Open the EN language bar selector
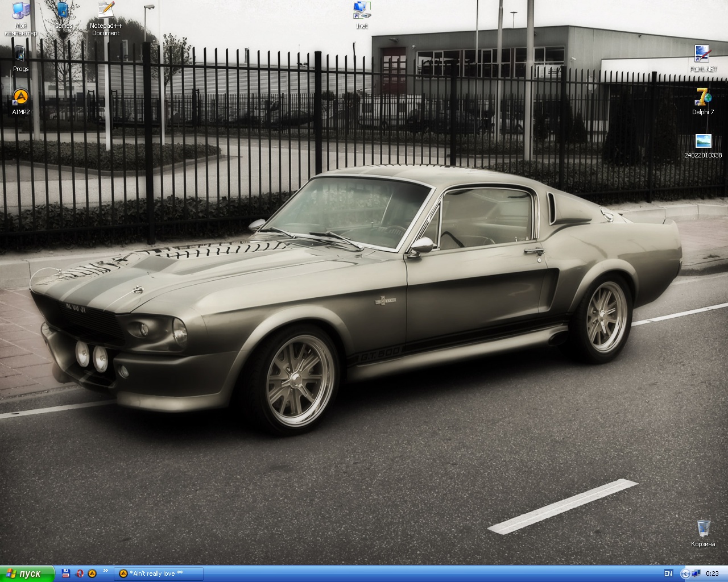Screen dimensions: 728x582 [x=668, y=573]
